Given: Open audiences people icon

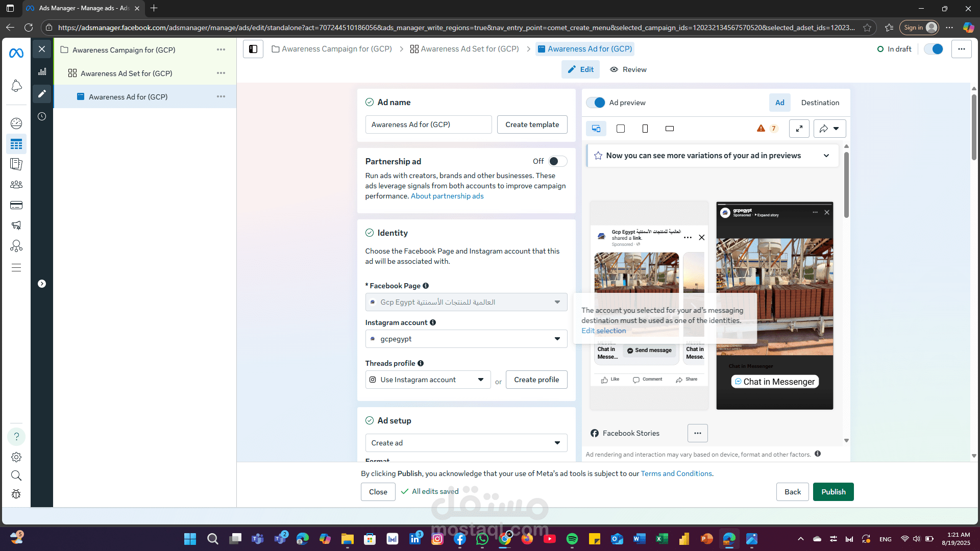Looking at the screenshot, I should tap(16, 185).
